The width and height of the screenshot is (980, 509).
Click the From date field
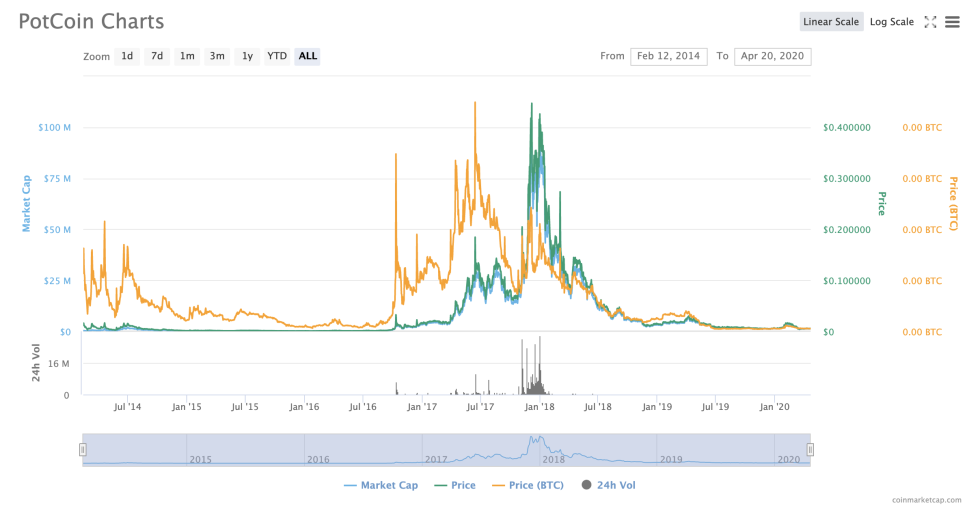tap(668, 56)
